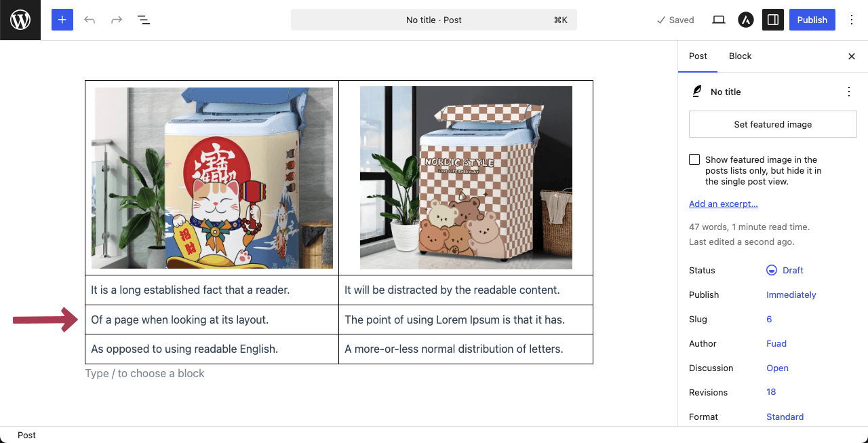Click the Immediately publish date link
Viewport: 868px width, 443px height.
pos(791,294)
